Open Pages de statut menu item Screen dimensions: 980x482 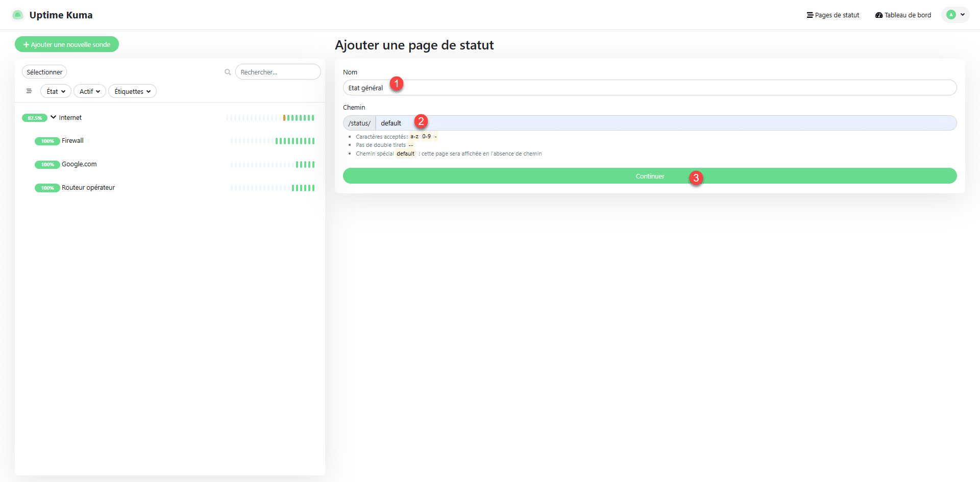832,15
